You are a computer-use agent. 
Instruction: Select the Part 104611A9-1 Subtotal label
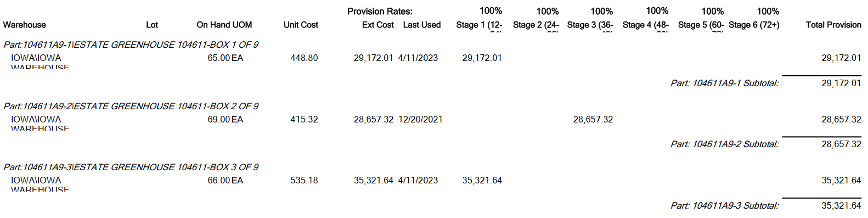724,83
